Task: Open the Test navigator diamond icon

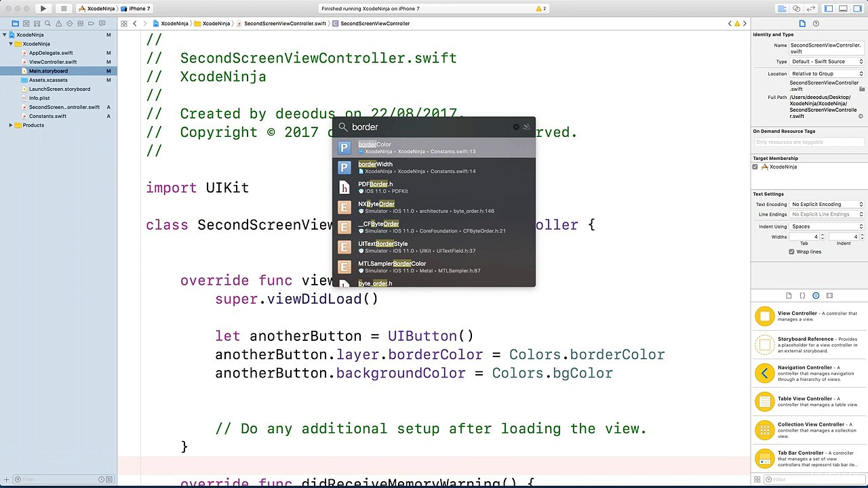Action: pyautogui.click(x=69, y=24)
